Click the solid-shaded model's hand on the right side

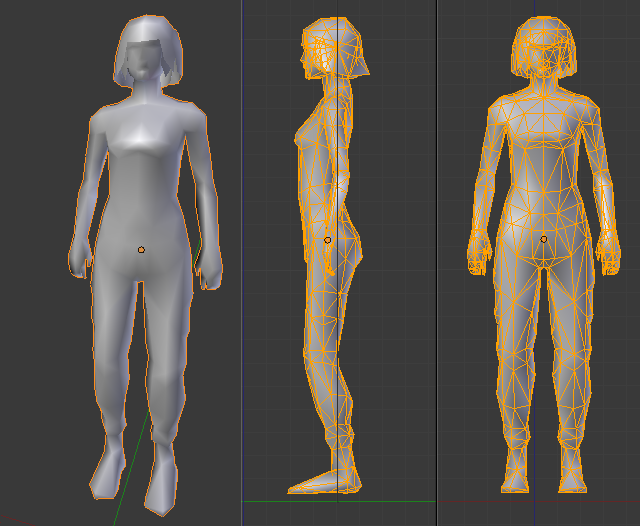tap(210, 270)
